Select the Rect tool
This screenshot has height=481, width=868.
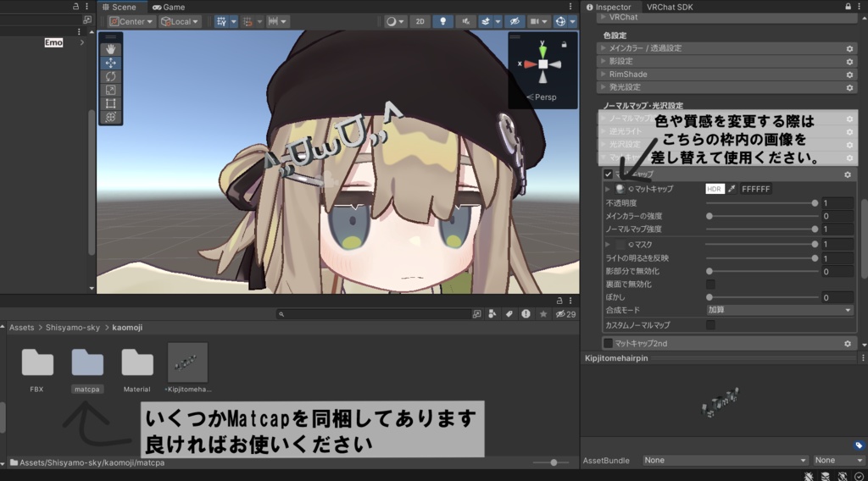click(111, 103)
